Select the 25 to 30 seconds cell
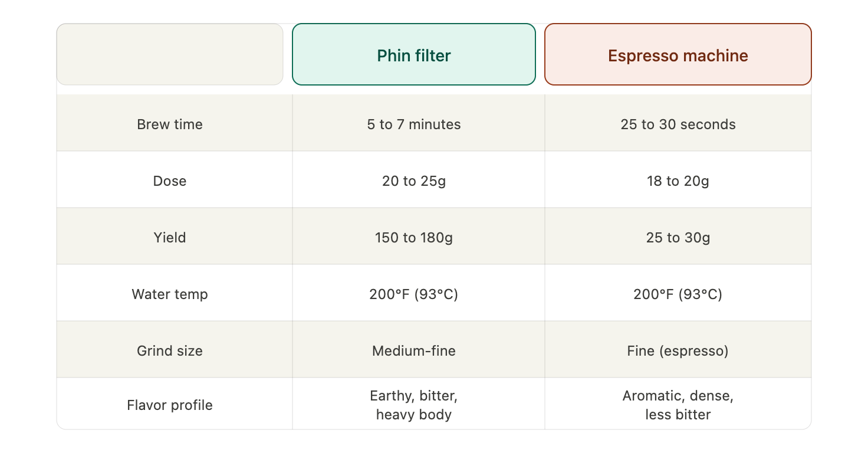This screenshot has width=868, height=453. pyautogui.click(x=678, y=124)
